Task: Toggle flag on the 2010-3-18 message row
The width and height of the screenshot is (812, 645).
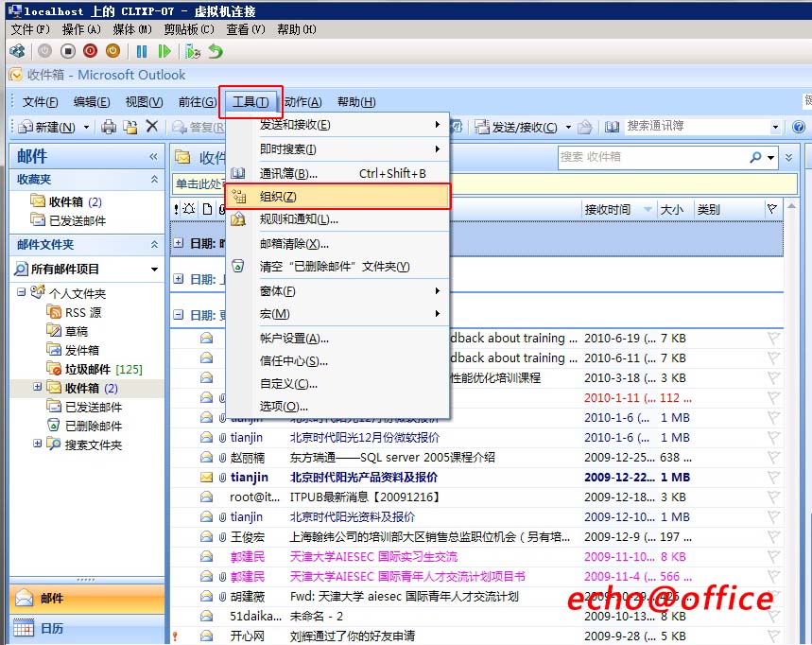Action: 773,377
